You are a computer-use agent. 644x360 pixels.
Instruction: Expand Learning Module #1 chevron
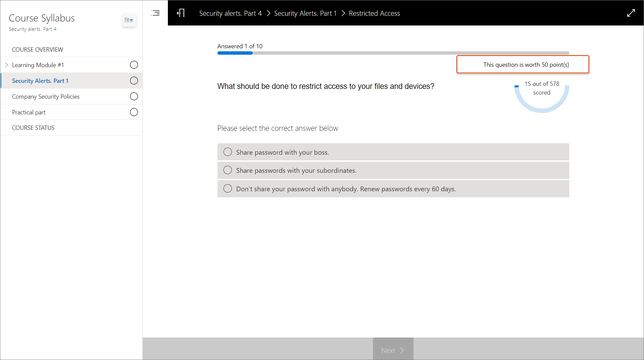click(6, 65)
